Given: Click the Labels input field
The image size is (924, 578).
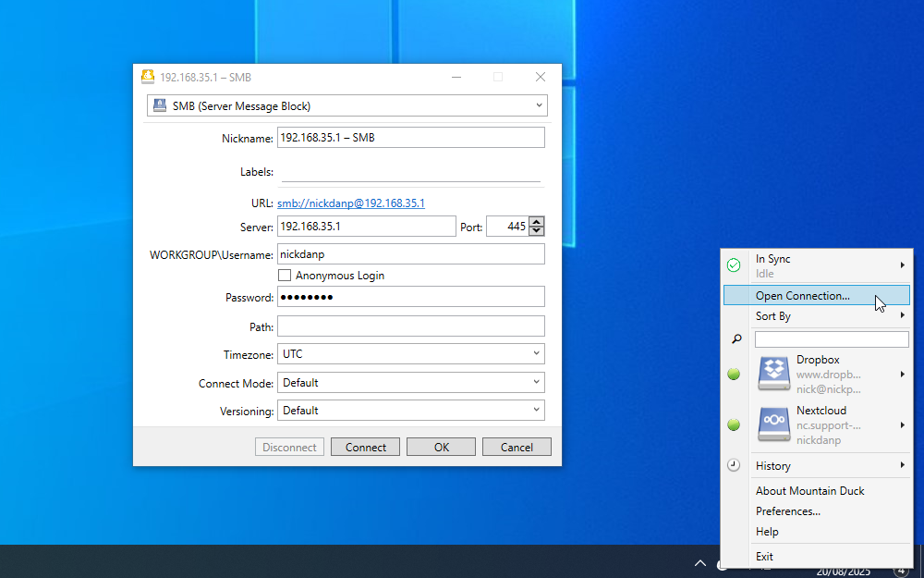Looking at the screenshot, I should point(411,172).
